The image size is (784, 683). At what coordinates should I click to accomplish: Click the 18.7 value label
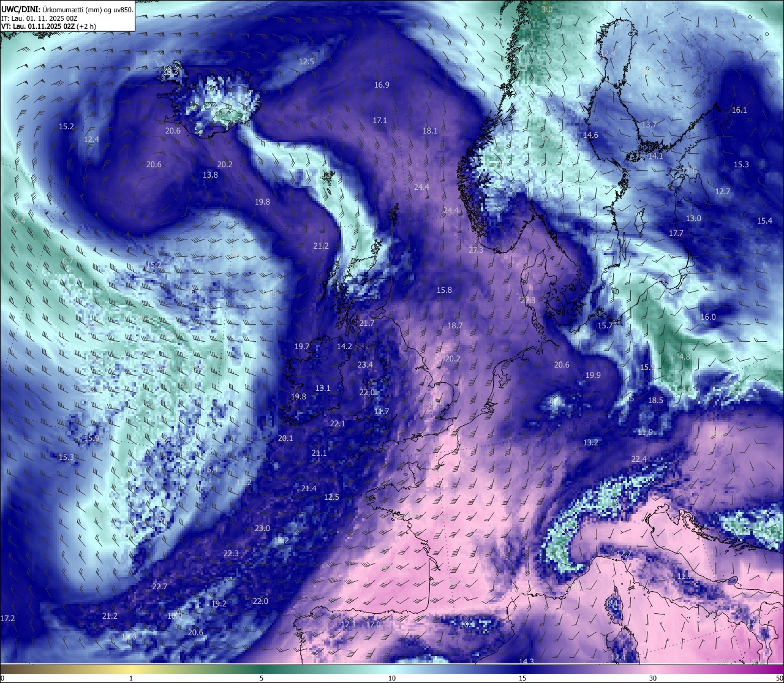click(454, 325)
